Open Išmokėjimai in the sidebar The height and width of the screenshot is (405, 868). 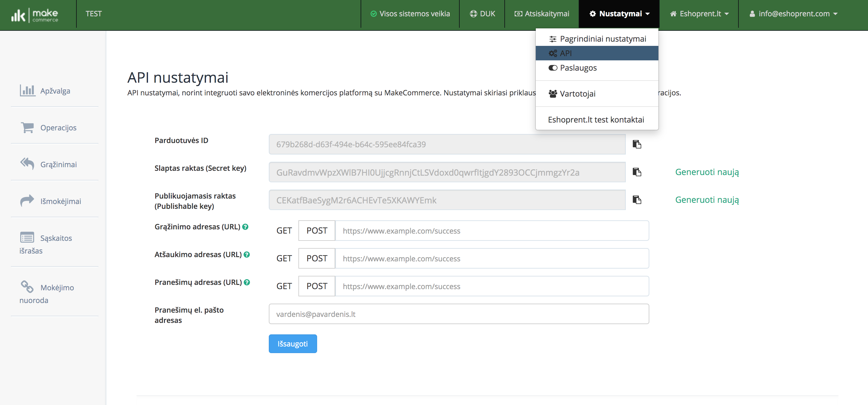click(x=61, y=201)
